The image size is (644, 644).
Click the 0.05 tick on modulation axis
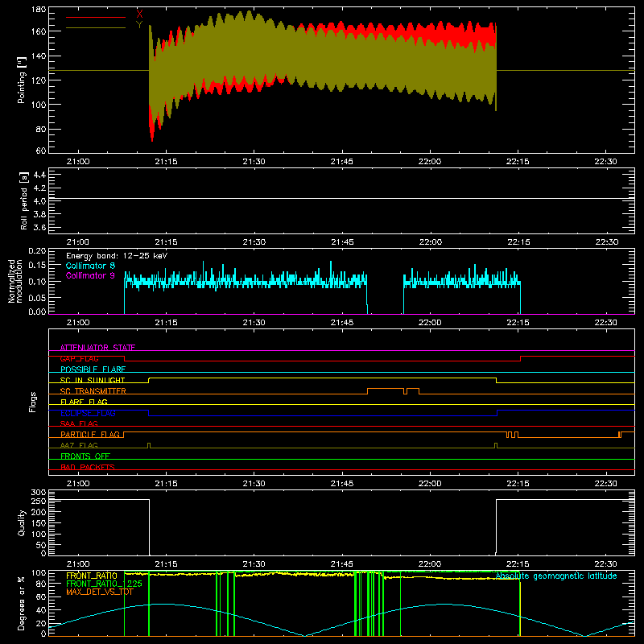pos(37,296)
